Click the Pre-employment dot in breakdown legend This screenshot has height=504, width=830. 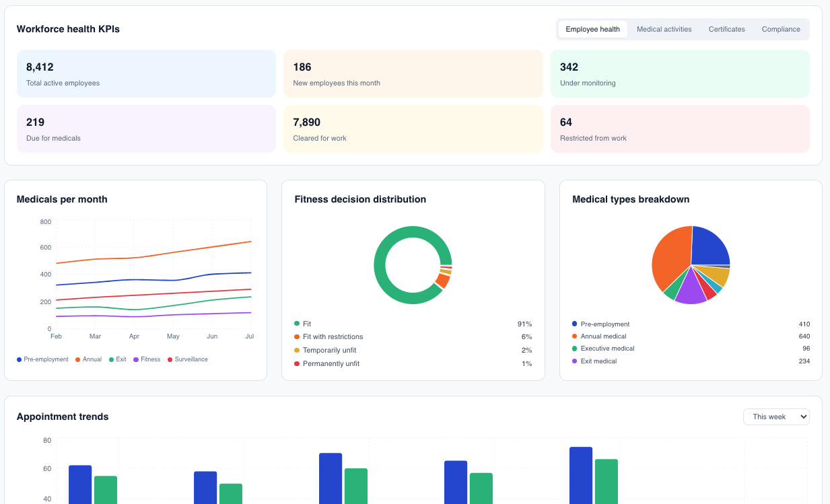tap(574, 324)
